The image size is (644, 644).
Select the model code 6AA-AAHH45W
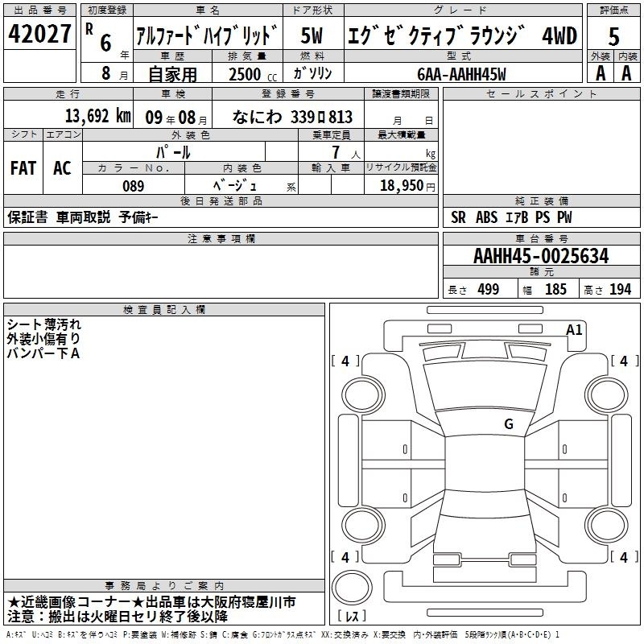tap(462, 73)
